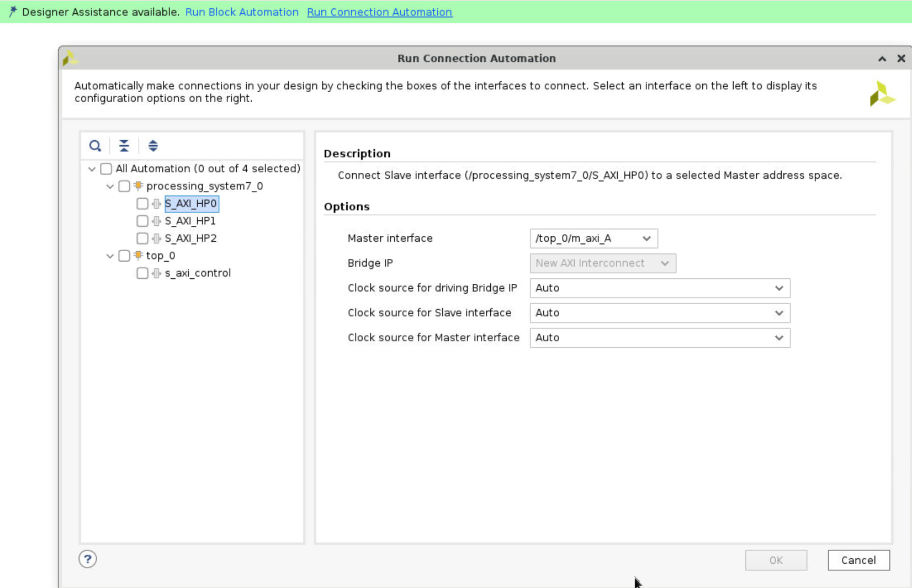912x588 pixels.
Task: Click the interface icon next to s_axi_control
Action: pos(157,273)
